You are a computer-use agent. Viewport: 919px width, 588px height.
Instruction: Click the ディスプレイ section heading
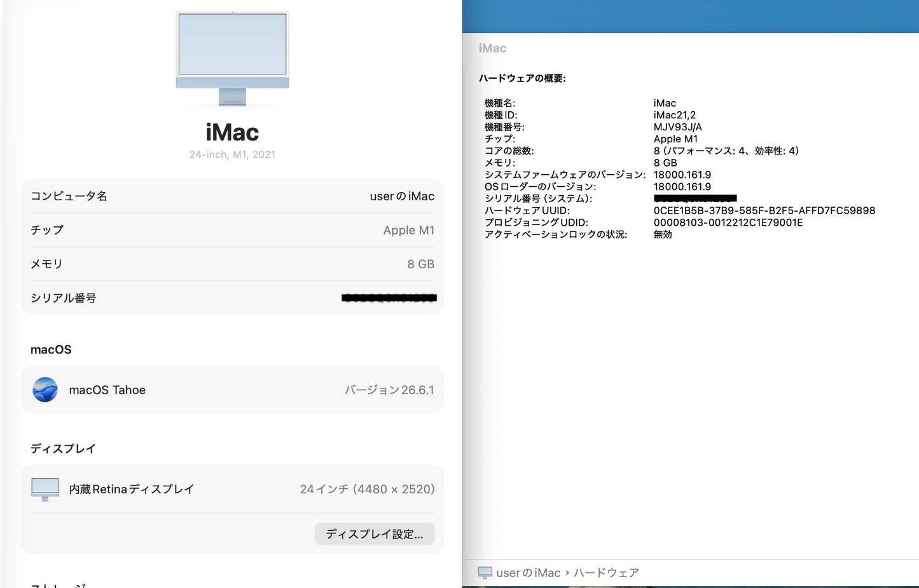[63, 449]
